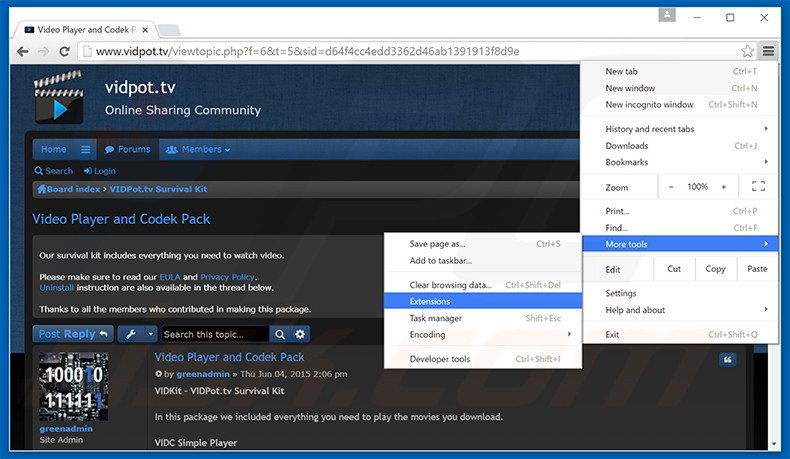The width and height of the screenshot is (790, 459).
Task: Open Video Player and Codec Pack post title
Action: pyautogui.click(x=229, y=357)
